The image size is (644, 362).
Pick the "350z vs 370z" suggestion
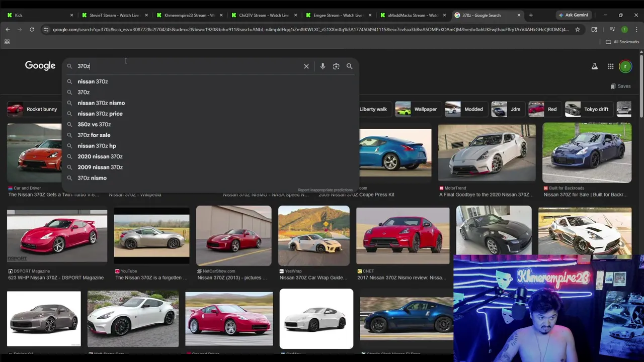(210, 125)
